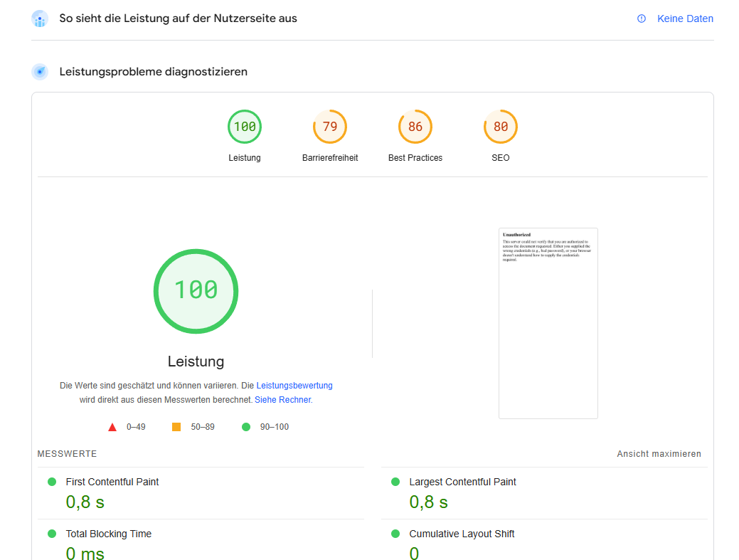Viewport: 739px width, 560px height.
Task: Select the Leistung score gauge 100
Action: tap(245, 127)
